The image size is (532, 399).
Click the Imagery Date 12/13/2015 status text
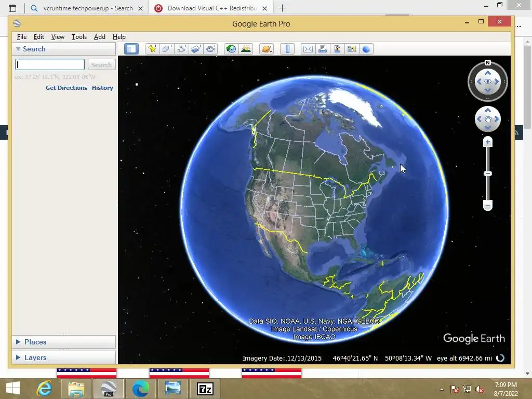(282, 358)
